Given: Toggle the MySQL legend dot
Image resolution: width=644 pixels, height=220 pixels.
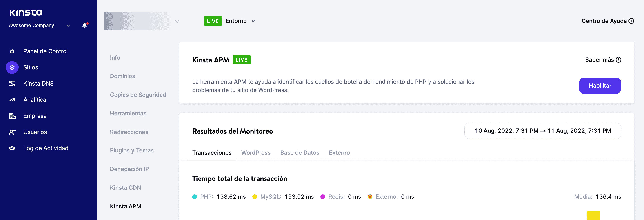Looking at the screenshot, I should [255, 197].
